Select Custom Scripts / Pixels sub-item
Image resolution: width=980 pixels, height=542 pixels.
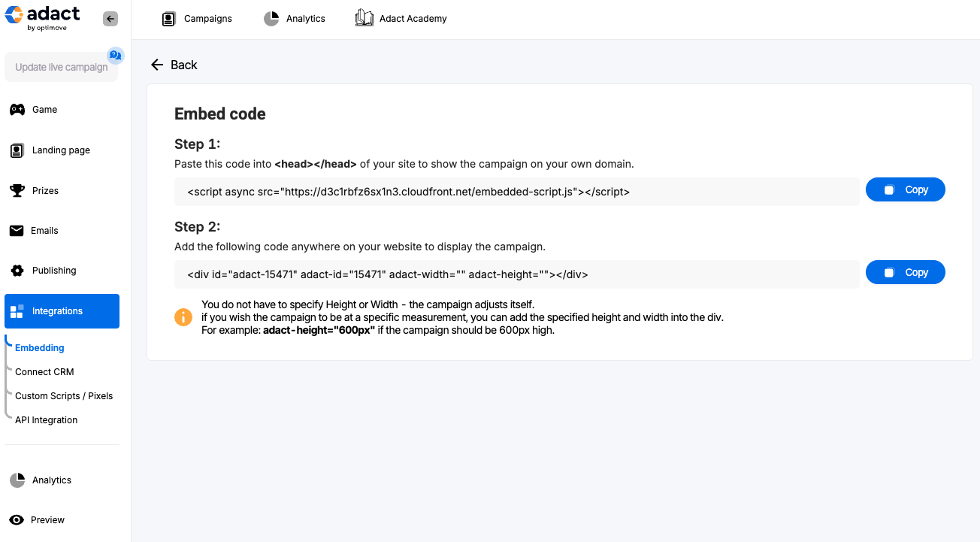64,396
